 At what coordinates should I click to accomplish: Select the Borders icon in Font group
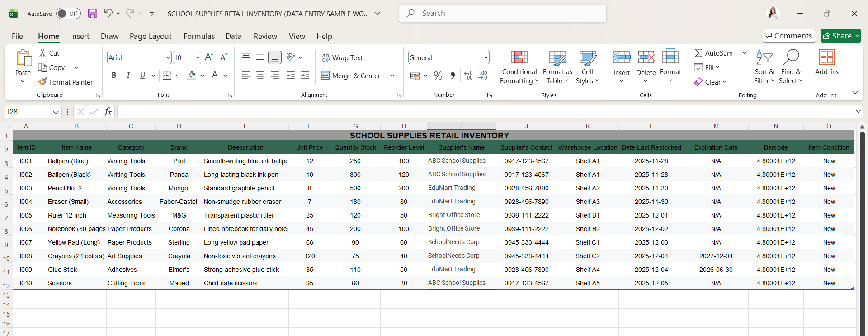[x=167, y=76]
